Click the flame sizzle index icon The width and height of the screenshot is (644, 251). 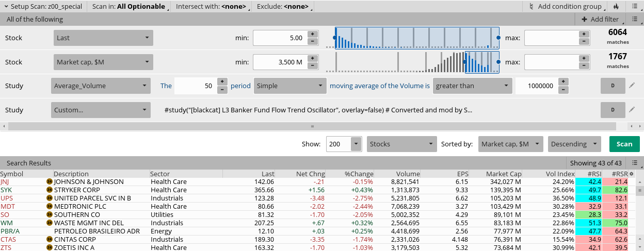[x=616, y=6]
